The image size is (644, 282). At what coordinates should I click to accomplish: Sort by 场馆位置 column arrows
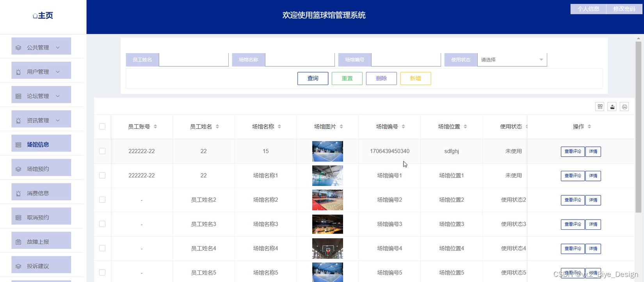[x=465, y=126]
